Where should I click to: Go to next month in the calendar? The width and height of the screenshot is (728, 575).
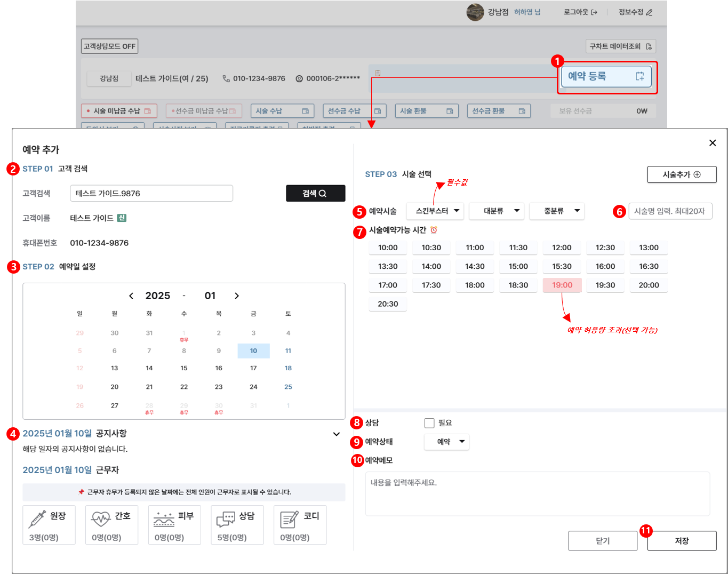(x=237, y=296)
